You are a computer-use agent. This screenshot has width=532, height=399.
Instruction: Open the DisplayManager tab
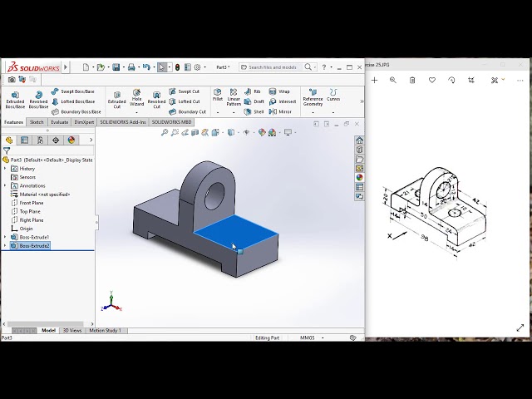[x=71, y=140]
